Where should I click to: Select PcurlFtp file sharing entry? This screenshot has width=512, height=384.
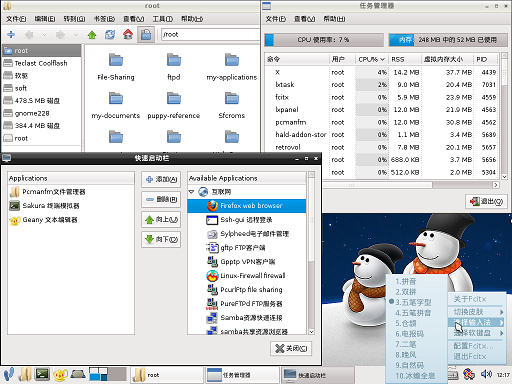tap(247, 290)
